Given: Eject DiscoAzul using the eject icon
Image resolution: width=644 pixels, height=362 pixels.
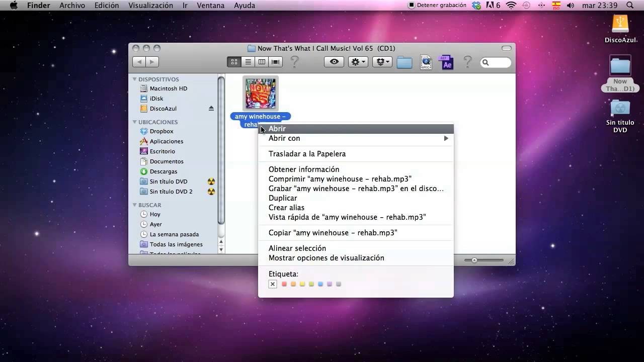Looking at the screenshot, I should point(211,109).
